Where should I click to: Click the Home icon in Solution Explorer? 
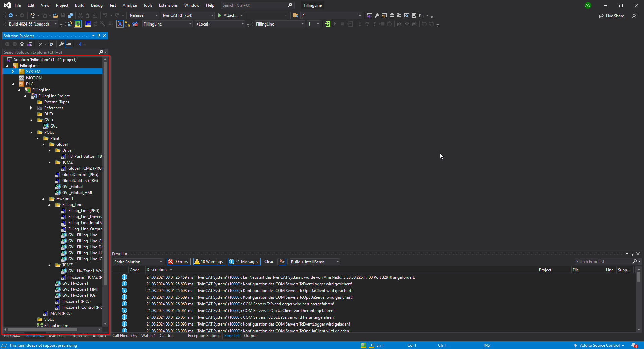[22, 44]
